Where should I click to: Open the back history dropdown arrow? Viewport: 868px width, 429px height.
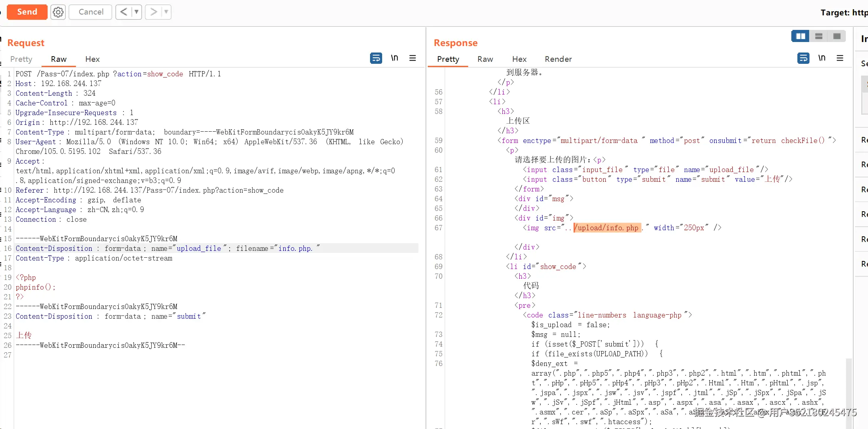pyautogui.click(x=137, y=12)
